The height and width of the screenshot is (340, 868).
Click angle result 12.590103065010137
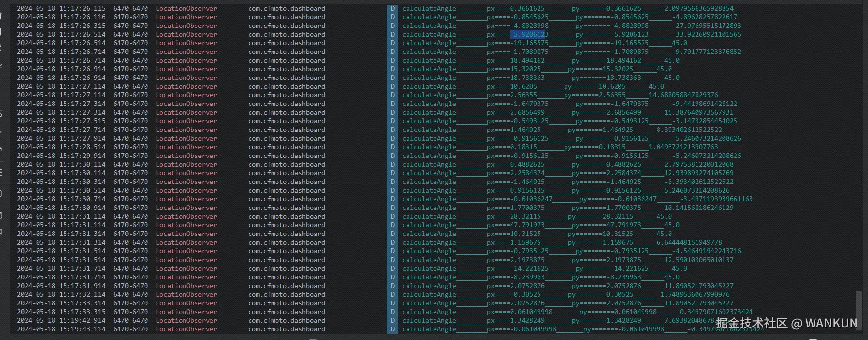(699, 260)
